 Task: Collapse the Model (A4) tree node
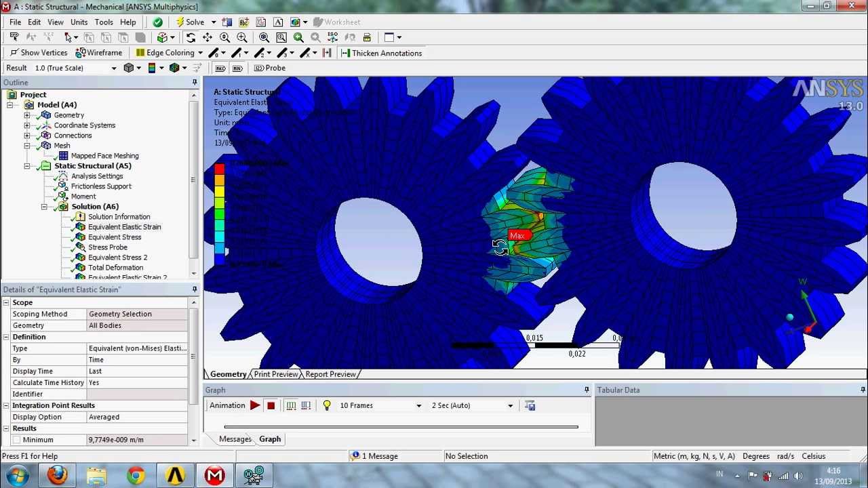[x=10, y=105]
